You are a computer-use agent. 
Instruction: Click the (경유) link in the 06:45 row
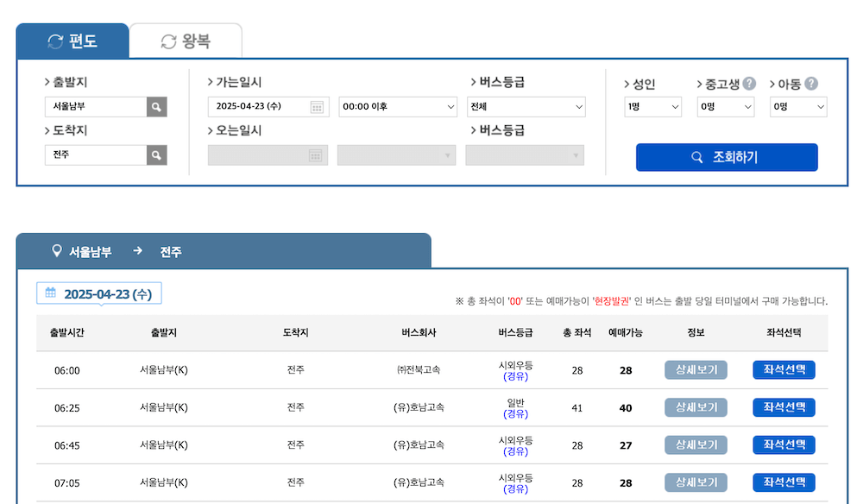coord(516,451)
